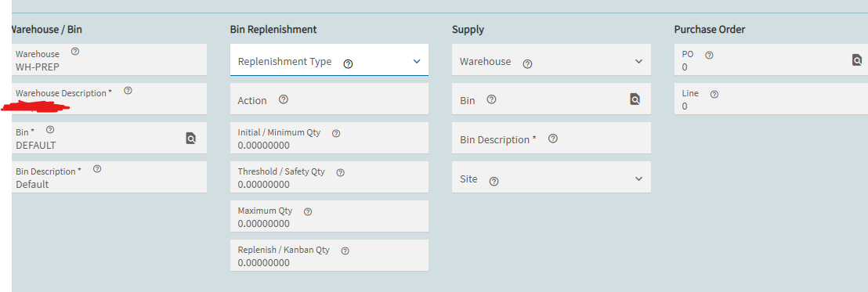
Task: Click the Purchase Order heading
Action: tap(710, 29)
